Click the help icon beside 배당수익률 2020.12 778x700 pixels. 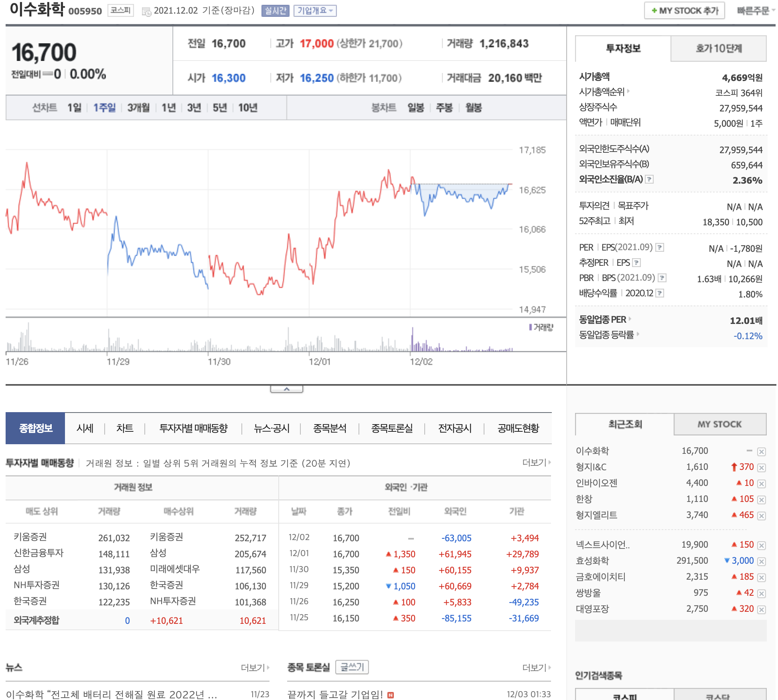660,293
